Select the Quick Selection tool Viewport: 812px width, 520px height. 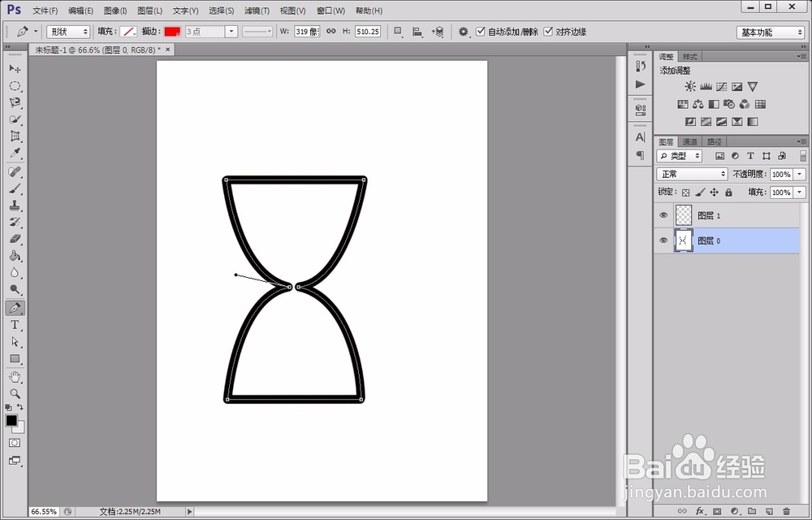15,119
